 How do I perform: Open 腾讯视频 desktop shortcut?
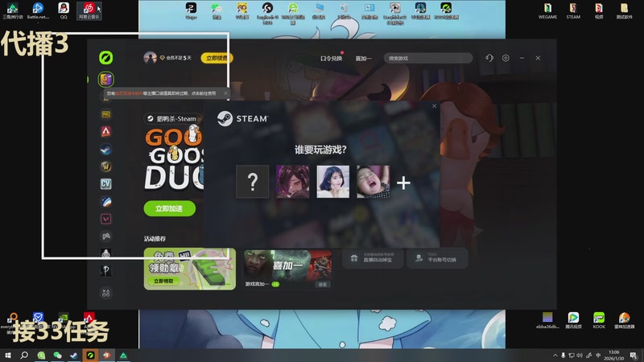tap(573, 320)
